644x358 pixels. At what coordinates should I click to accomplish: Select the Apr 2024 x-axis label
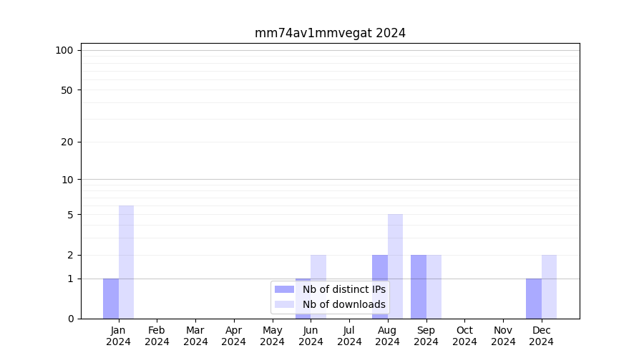click(234, 336)
